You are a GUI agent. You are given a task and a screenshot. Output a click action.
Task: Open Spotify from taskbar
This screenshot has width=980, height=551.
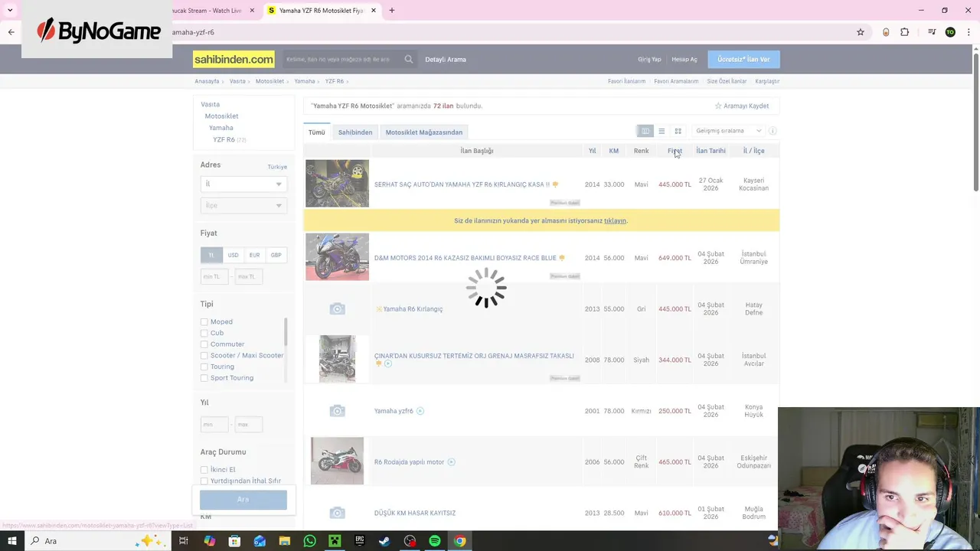point(435,541)
